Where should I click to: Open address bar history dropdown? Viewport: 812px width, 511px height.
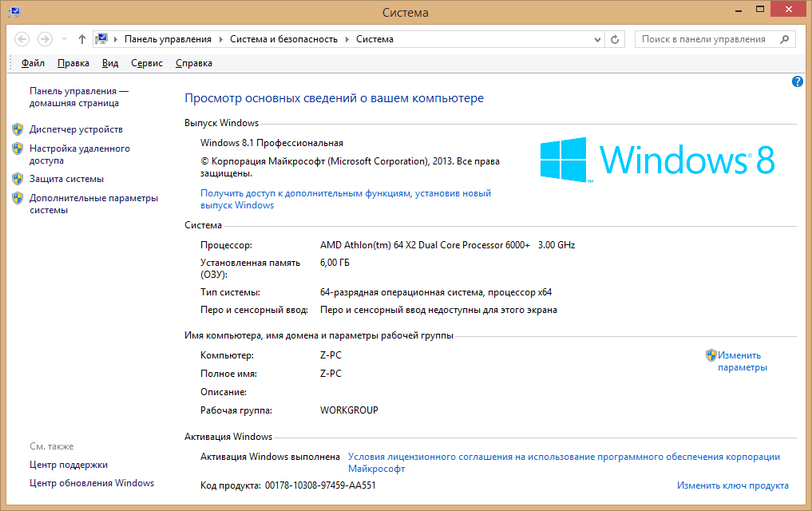(597, 39)
